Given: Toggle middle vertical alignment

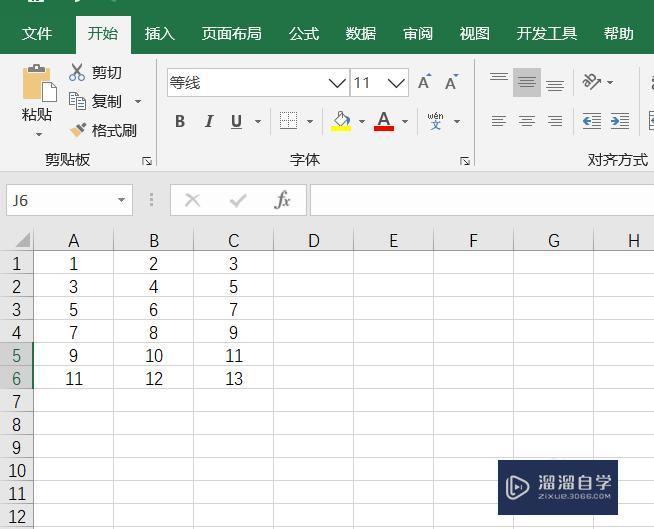Looking at the screenshot, I should click(x=527, y=82).
